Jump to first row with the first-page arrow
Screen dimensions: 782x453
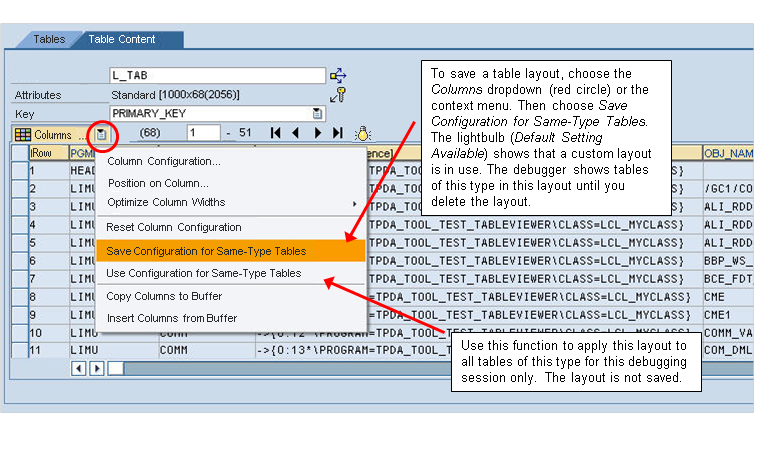click(x=276, y=133)
